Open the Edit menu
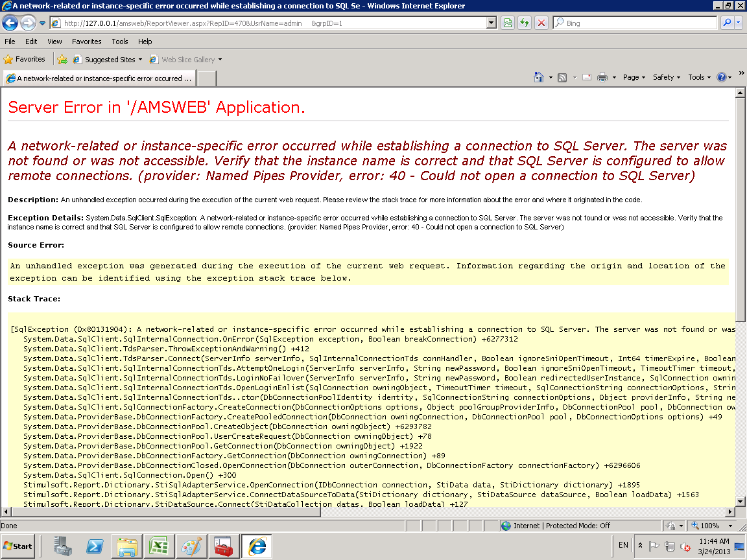This screenshot has width=747, height=560. click(x=31, y=41)
